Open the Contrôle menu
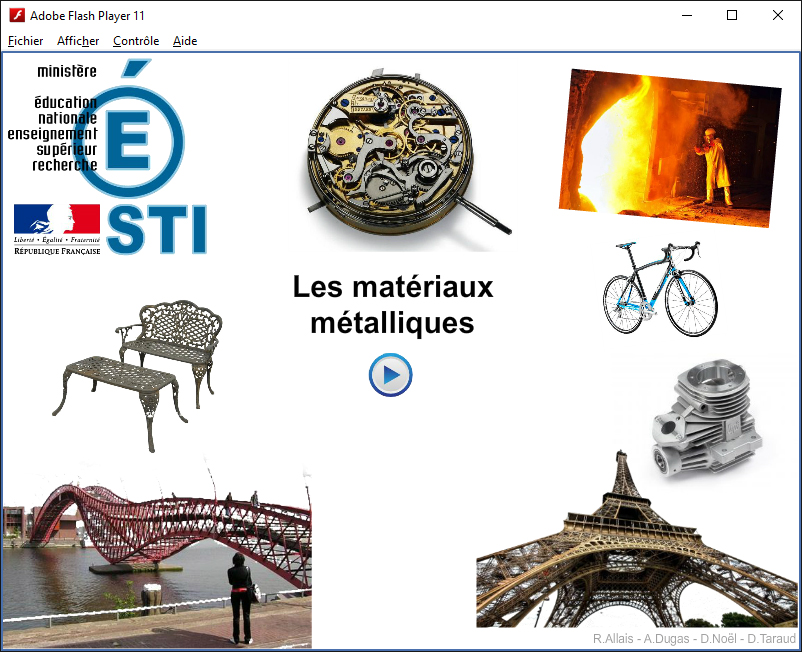The height and width of the screenshot is (652, 802). (x=136, y=41)
